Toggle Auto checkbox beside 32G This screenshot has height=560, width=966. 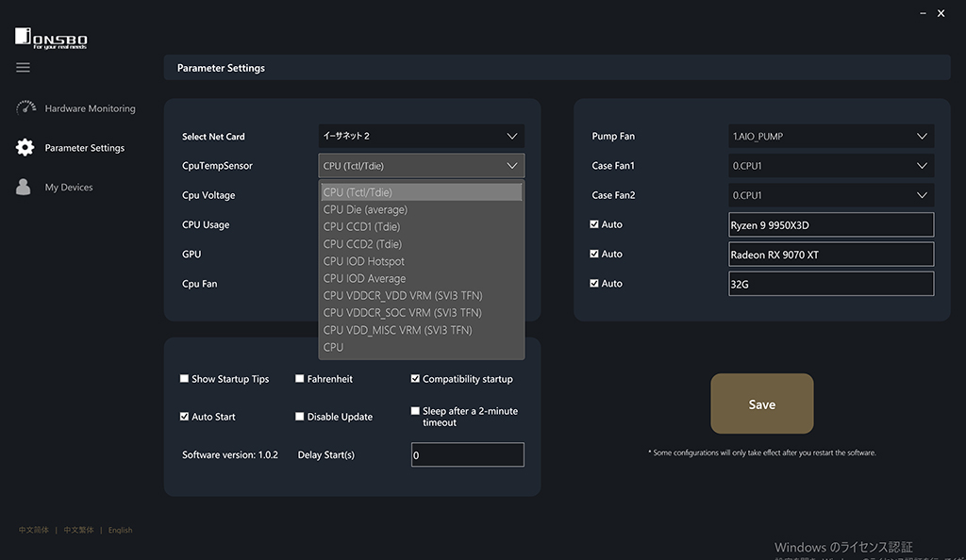coord(594,283)
